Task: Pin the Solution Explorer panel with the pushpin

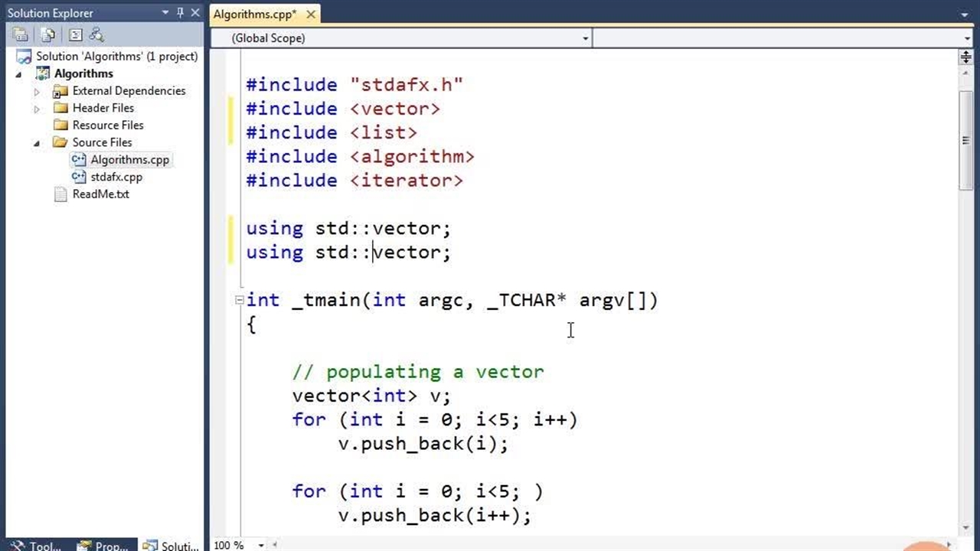Action: tap(181, 13)
